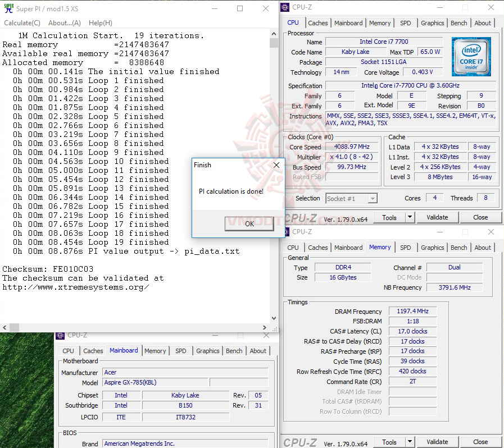Click the Super PI app icon in title bar
This screenshot has width=504, height=448.
pyautogui.click(x=8, y=8)
